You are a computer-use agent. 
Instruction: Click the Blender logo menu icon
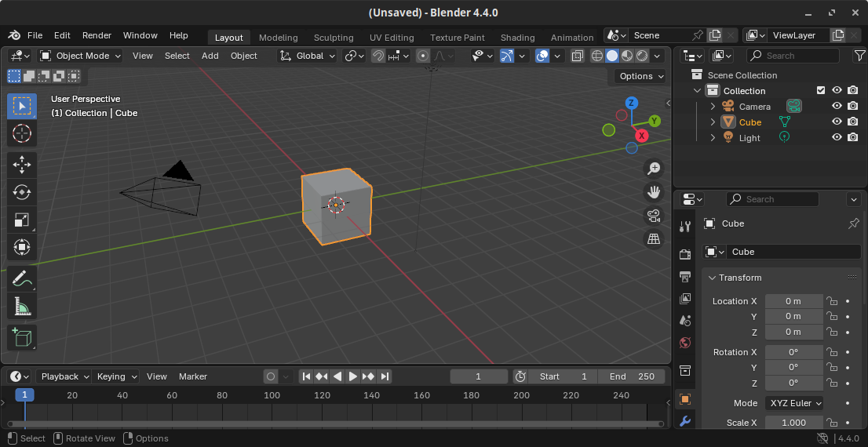[x=14, y=35]
